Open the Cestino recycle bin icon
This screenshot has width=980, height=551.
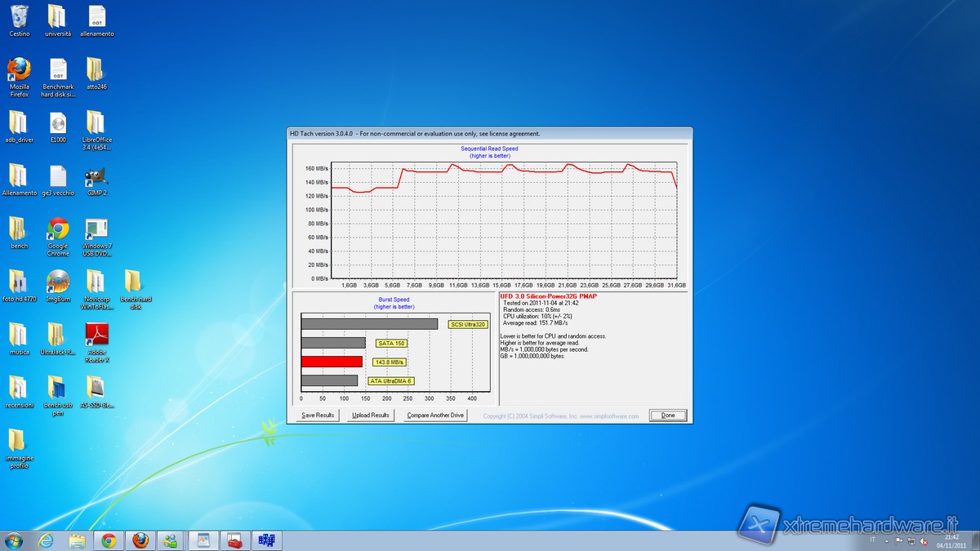[20, 18]
